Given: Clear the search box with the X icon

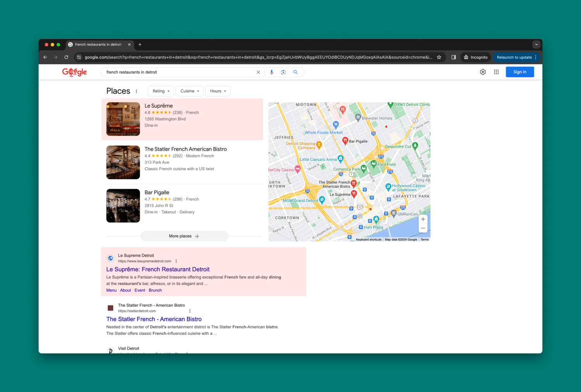Looking at the screenshot, I should click(258, 72).
